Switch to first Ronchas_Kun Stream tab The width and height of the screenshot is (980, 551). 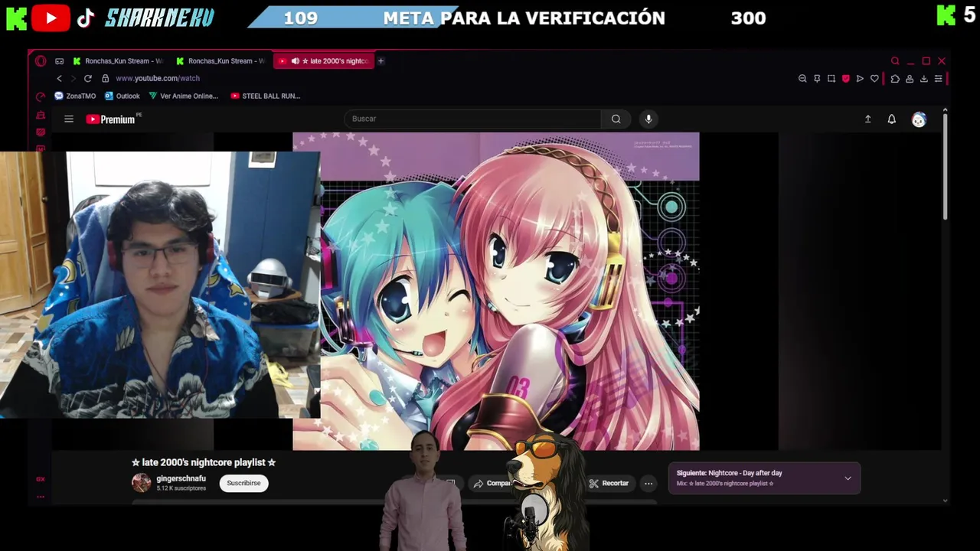[119, 61]
